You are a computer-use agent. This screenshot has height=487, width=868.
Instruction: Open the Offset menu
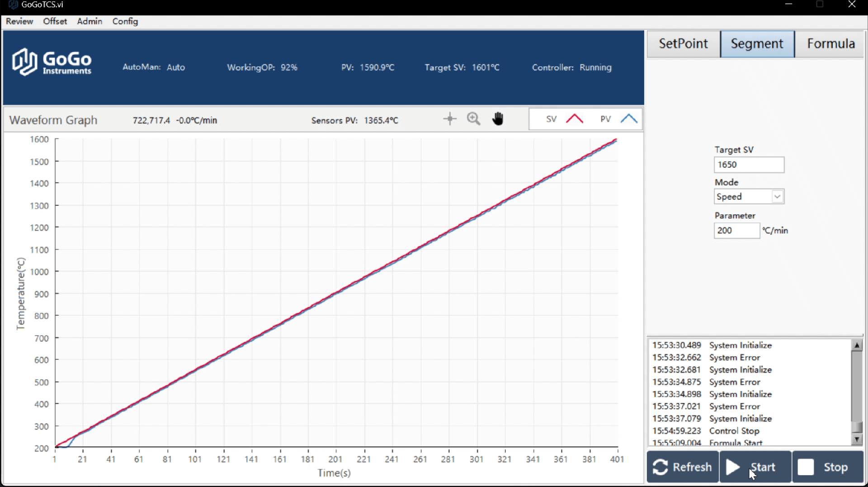[x=55, y=21]
